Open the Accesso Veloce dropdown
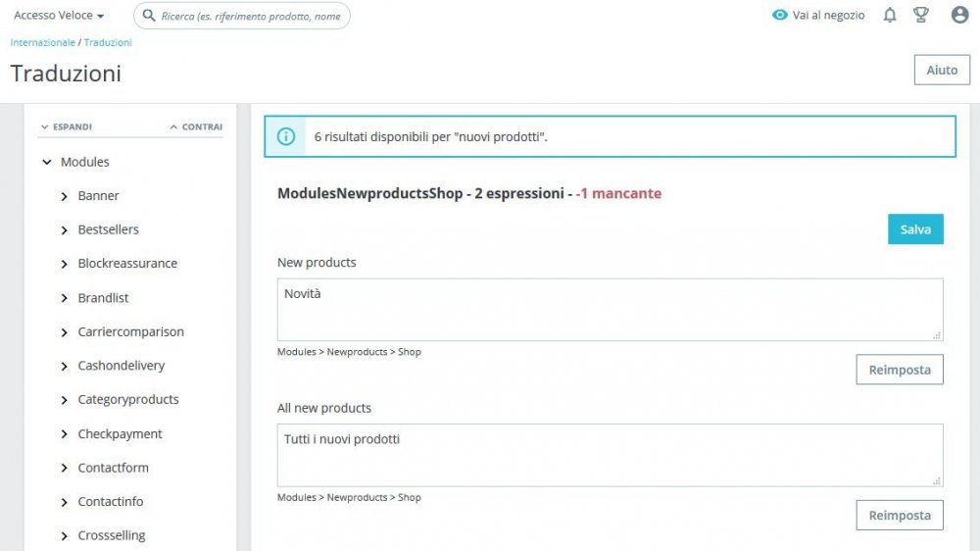 pos(59,16)
